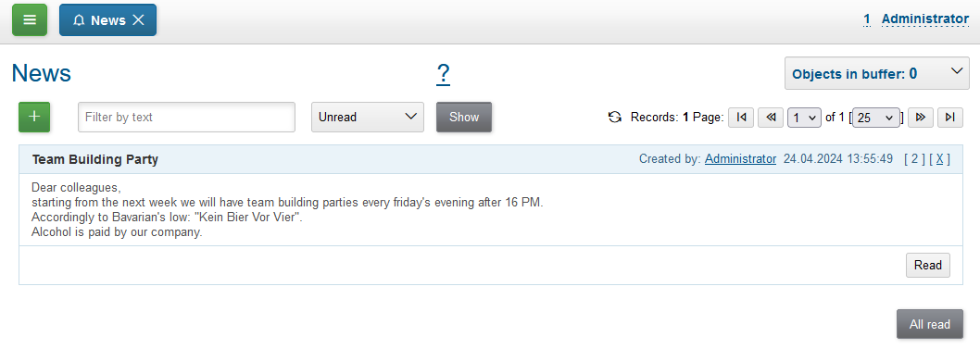Go to the first page
Viewport: 980px width, 349px height.
(741, 118)
